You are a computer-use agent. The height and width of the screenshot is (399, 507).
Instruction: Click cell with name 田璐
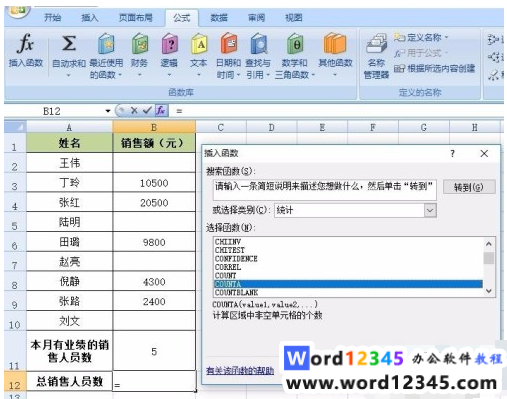pyautogui.click(x=69, y=242)
